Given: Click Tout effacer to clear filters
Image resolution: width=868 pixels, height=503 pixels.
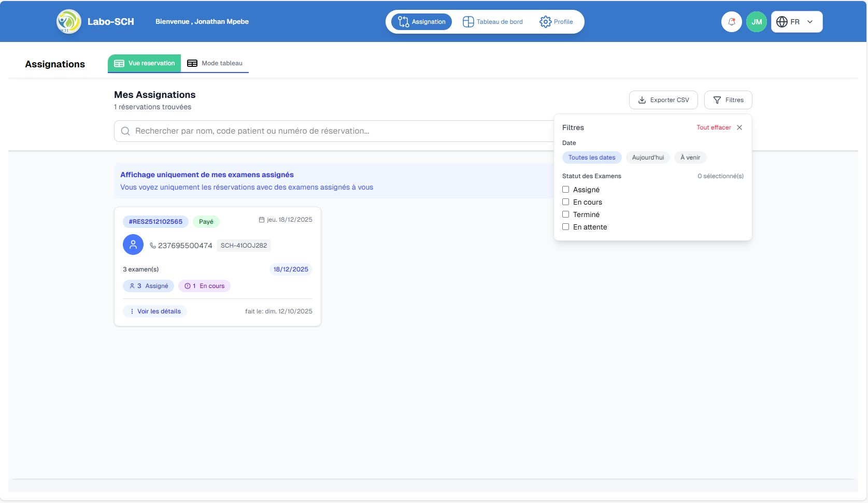Looking at the screenshot, I should [713, 127].
